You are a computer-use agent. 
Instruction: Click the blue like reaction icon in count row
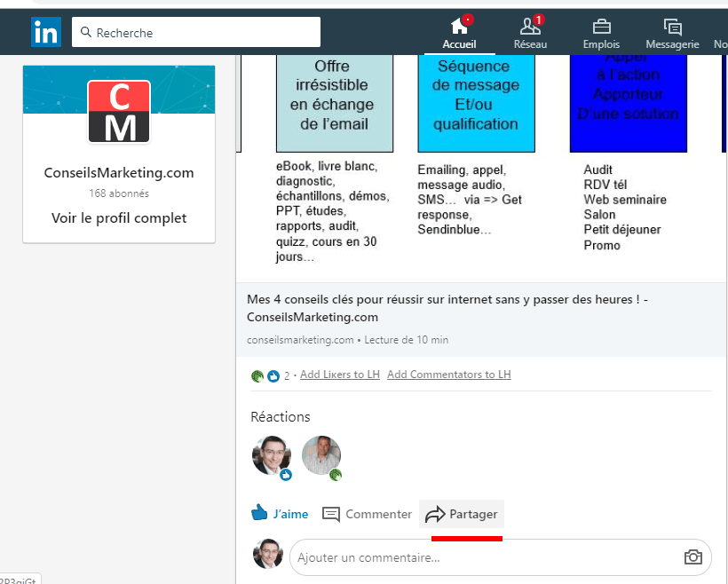pyautogui.click(x=273, y=376)
